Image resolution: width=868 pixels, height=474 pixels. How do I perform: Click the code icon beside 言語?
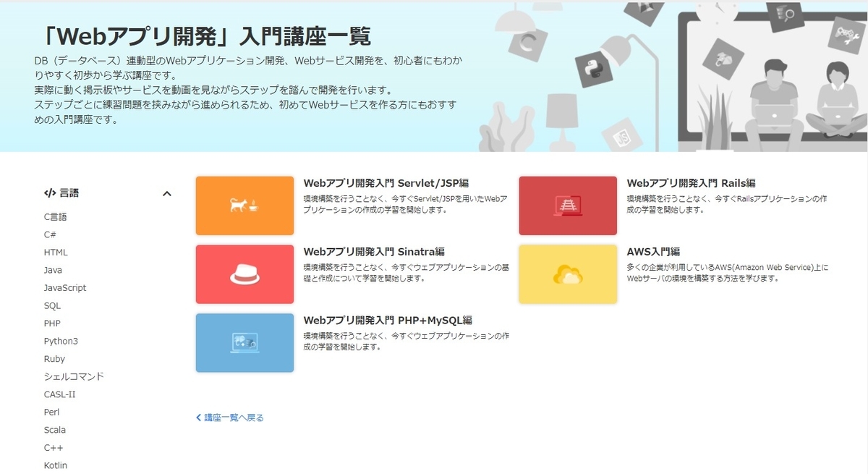point(50,193)
